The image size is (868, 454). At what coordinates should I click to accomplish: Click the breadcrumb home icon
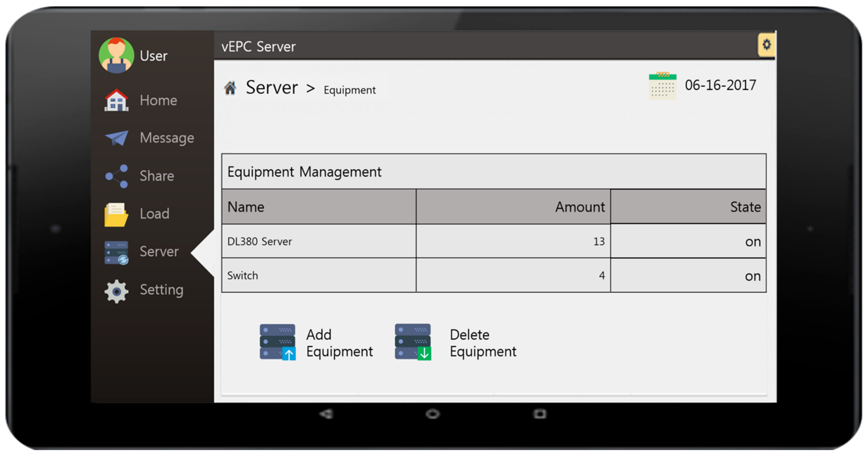tap(230, 88)
